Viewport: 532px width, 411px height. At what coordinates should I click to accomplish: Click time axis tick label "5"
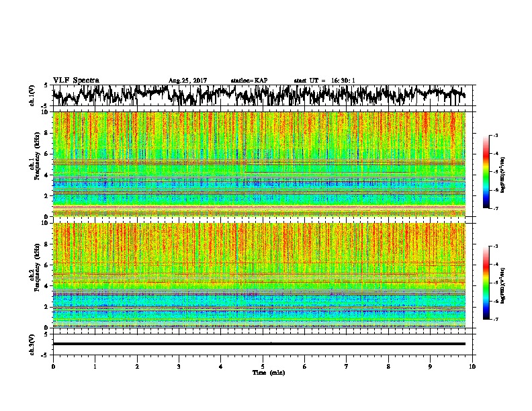click(x=263, y=367)
